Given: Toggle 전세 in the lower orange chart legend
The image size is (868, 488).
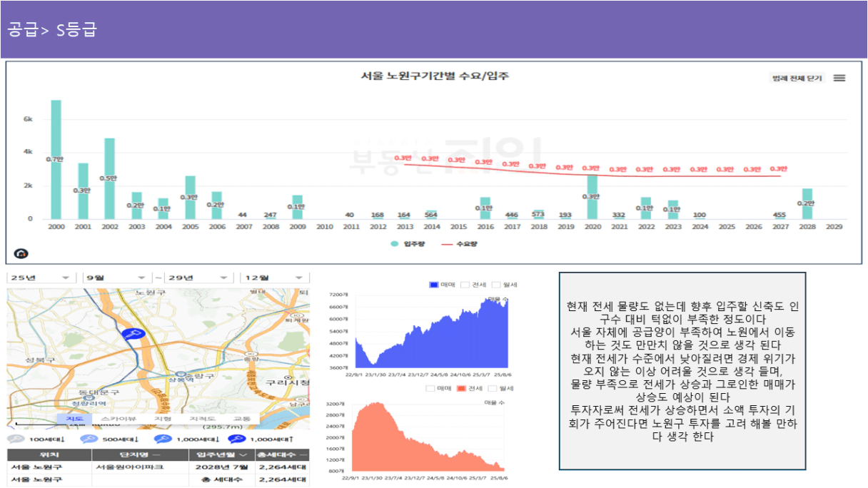Looking at the screenshot, I should pyautogui.click(x=470, y=388).
